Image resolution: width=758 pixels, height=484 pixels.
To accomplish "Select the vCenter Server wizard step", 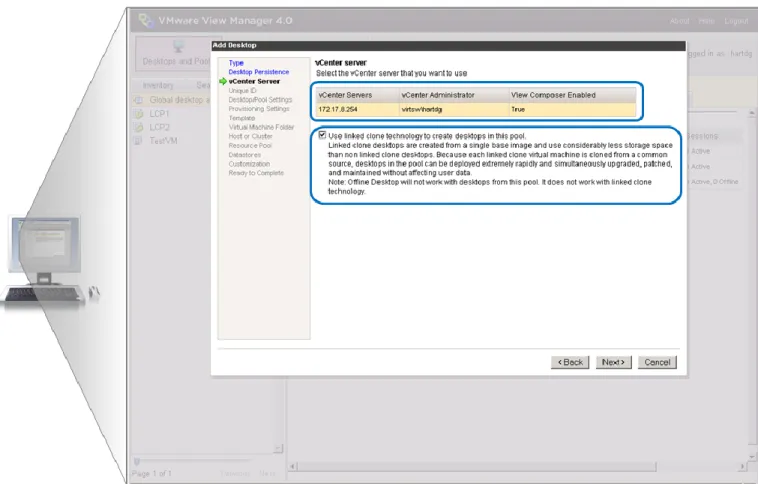I will tap(254, 81).
